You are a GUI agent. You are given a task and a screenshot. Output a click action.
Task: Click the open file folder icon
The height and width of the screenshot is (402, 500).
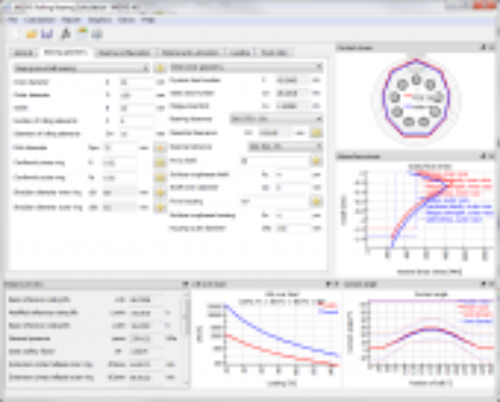(31, 34)
